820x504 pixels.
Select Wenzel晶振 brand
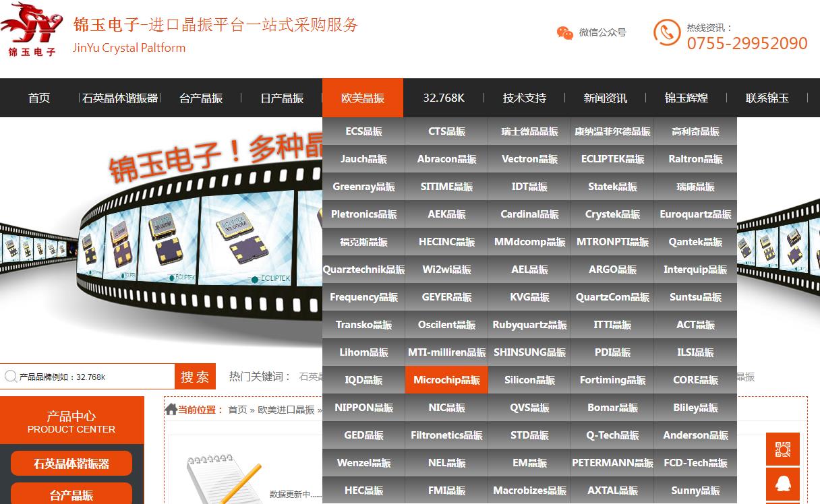click(363, 463)
